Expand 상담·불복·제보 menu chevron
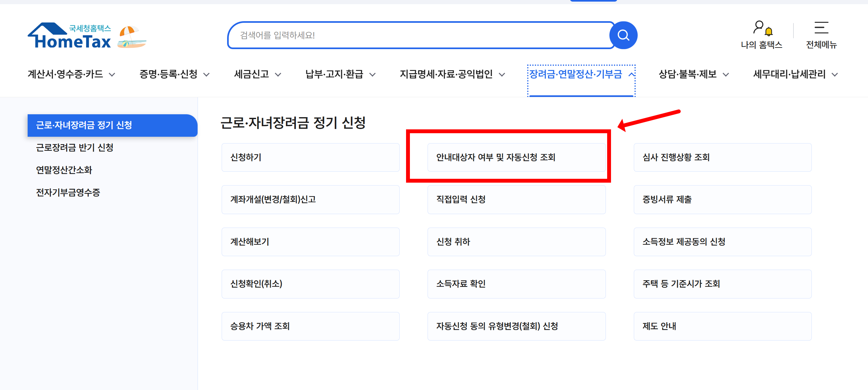The height and width of the screenshot is (390, 868). pos(726,75)
